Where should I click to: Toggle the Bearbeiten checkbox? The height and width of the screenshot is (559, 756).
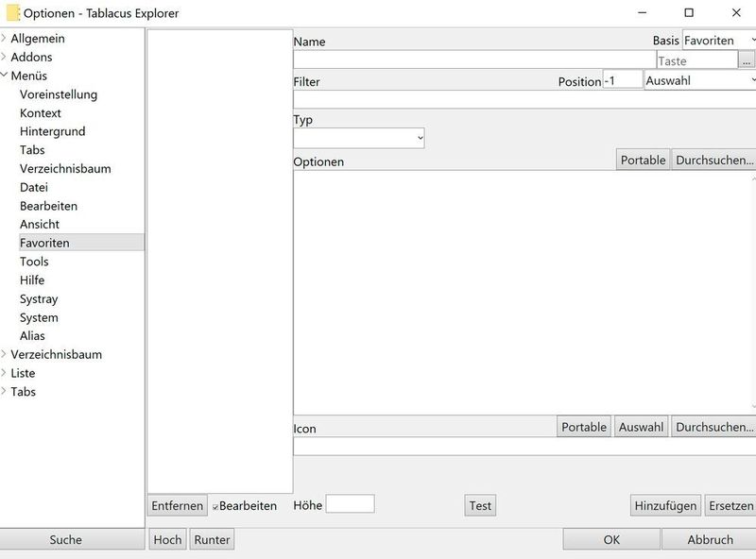215,506
